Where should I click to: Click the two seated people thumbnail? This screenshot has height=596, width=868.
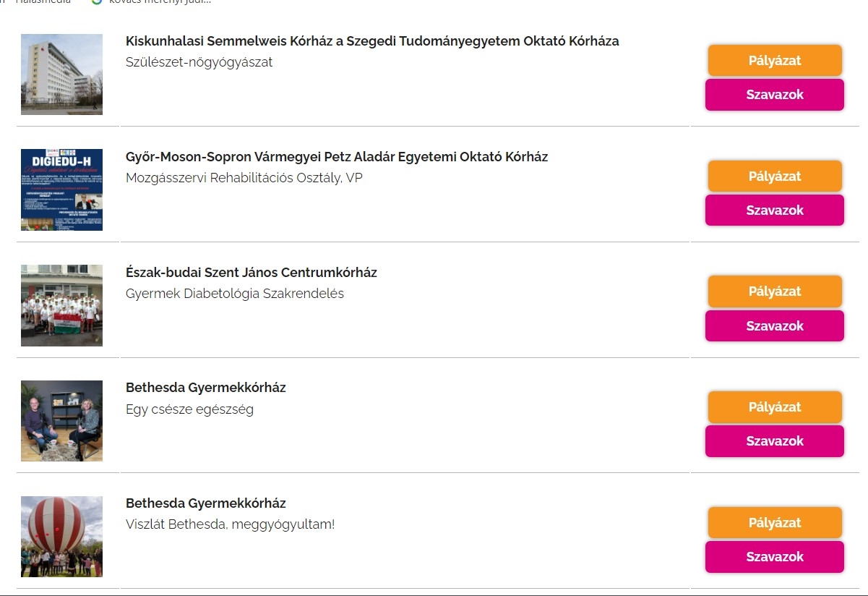tap(61, 421)
